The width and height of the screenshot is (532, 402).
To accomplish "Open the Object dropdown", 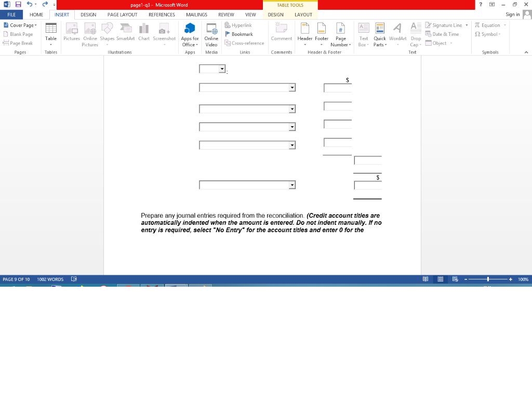I will (438, 43).
